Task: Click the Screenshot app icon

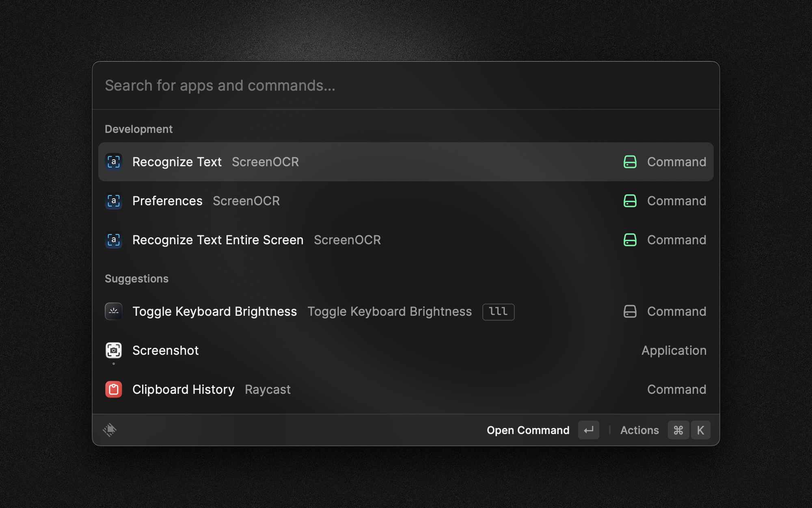Action: [114, 350]
